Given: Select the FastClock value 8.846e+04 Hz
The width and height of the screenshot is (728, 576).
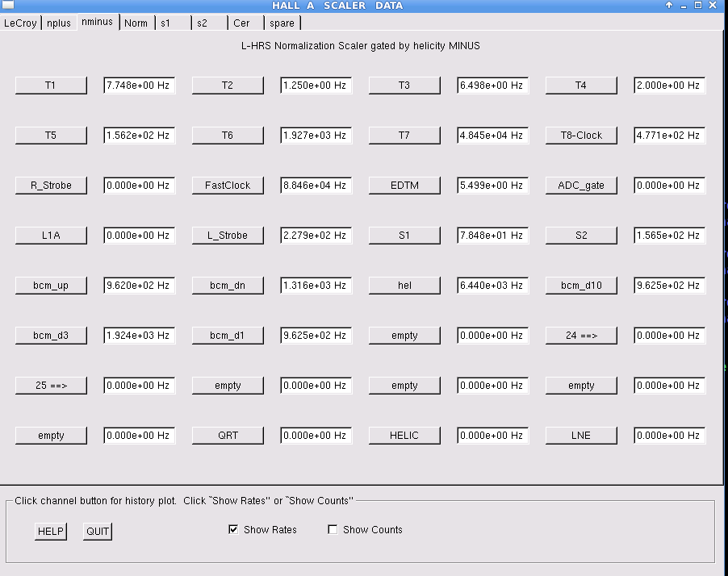Looking at the screenshot, I should click(x=316, y=186).
